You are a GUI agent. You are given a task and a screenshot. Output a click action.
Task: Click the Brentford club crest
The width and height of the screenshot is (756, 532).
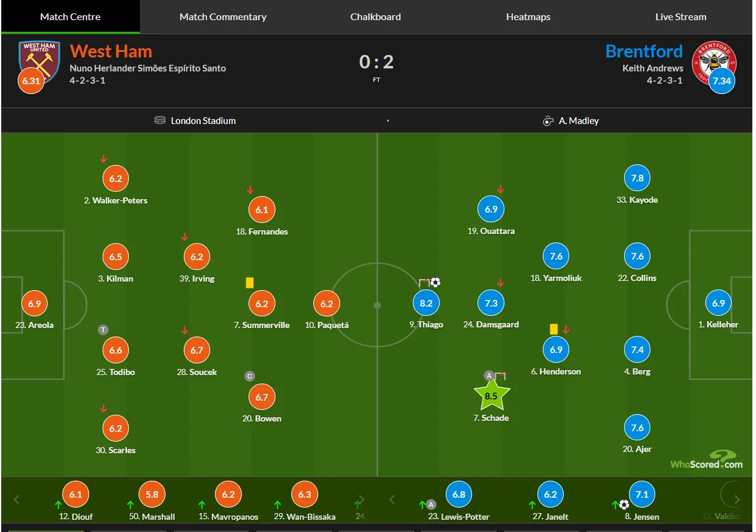click(x=714, y=60)
